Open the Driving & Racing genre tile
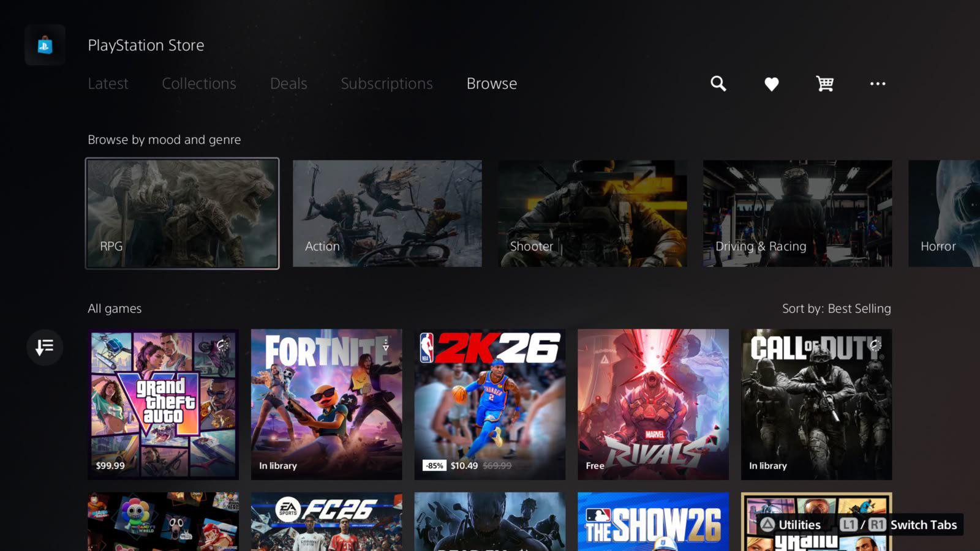 click(797, 213)
